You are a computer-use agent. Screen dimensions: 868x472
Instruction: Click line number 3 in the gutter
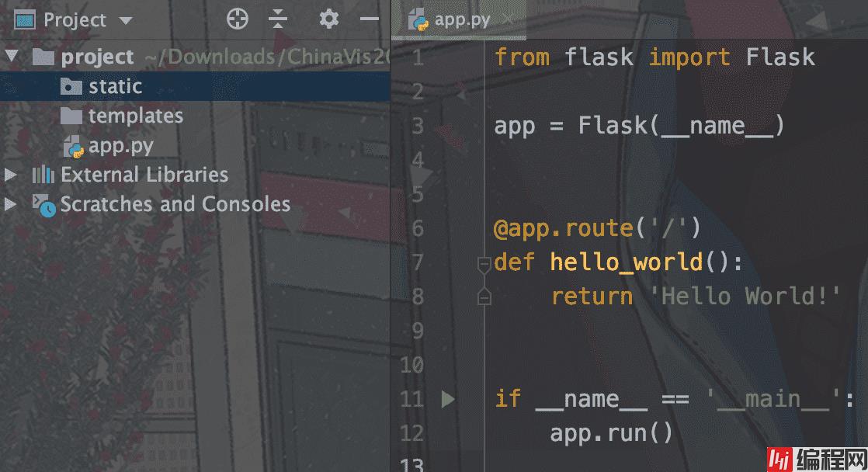[418, 126]
